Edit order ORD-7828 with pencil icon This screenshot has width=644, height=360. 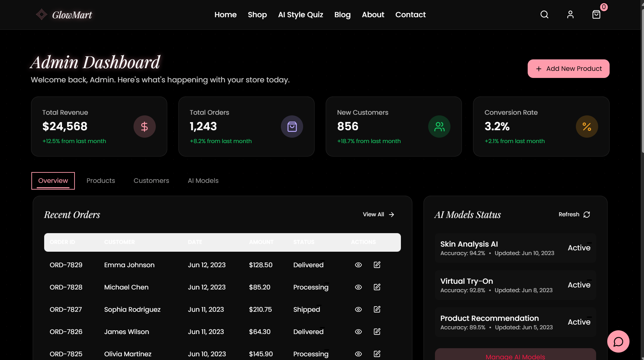(x=377, y=287)
